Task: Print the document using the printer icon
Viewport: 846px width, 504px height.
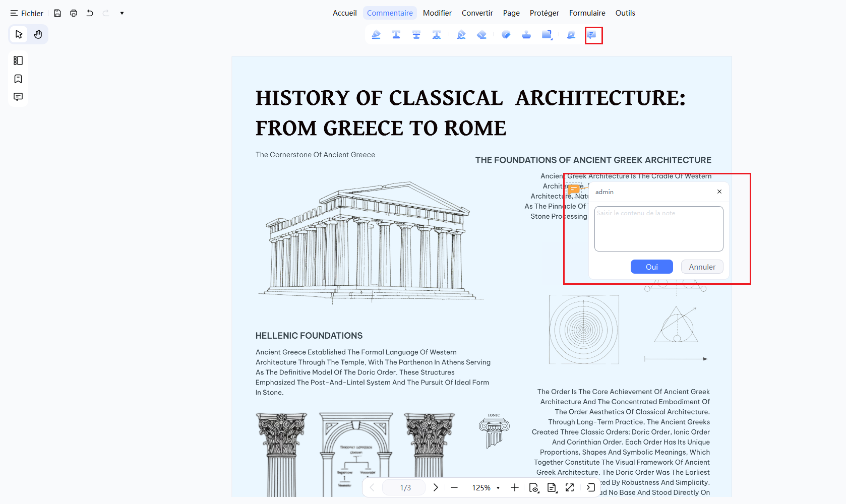Action: point(74,13)
